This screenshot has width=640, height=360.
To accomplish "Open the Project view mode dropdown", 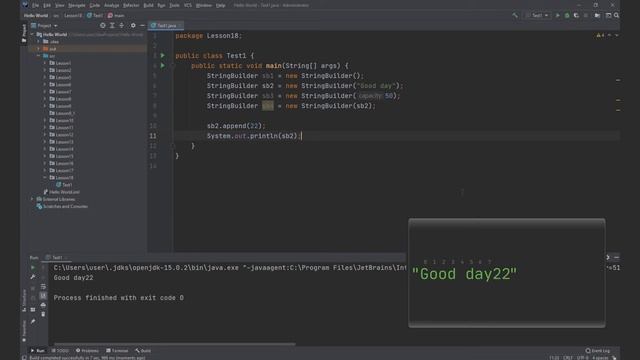I will [x=44, y=25].
